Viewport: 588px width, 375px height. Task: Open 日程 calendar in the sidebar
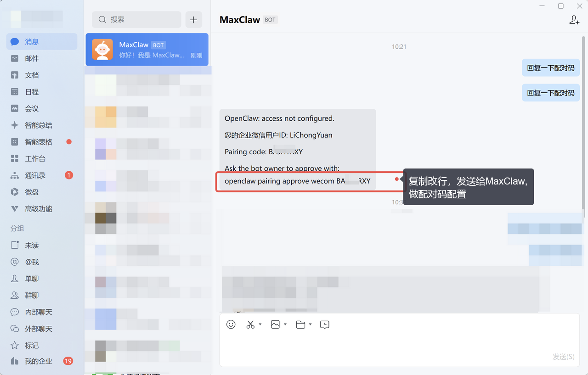(x=32, y=92)
